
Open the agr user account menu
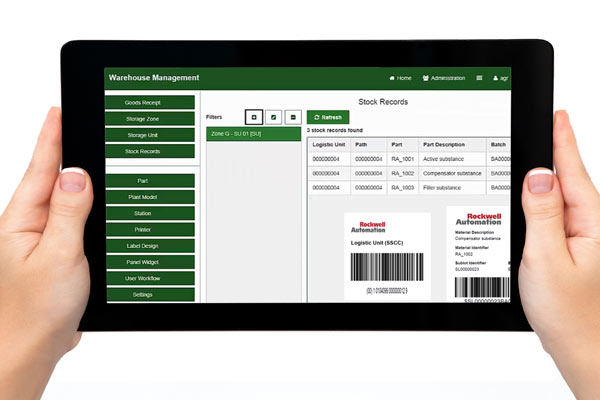tap(501, 78)
